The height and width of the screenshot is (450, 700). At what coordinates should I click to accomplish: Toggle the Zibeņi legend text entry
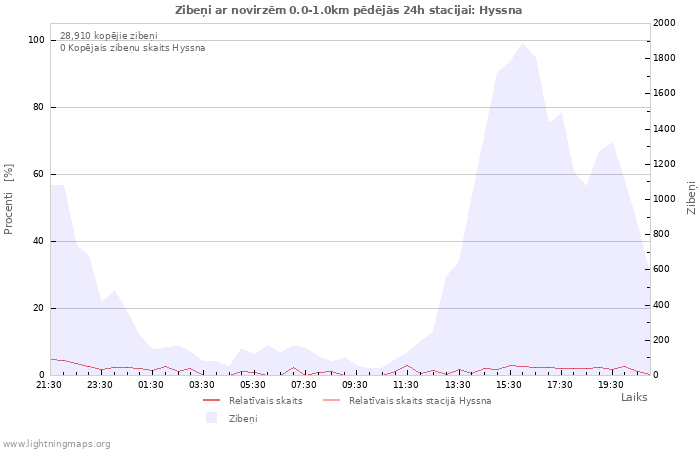pos(243,418)
